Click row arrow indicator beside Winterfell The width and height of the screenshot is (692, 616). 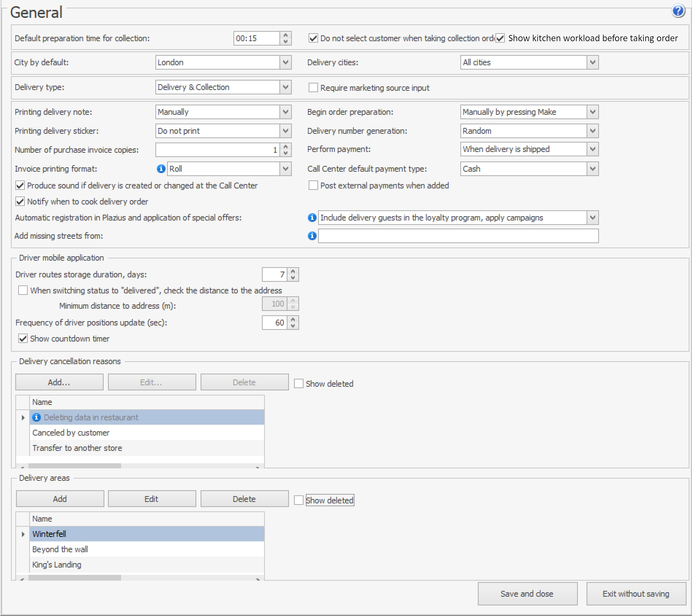(23, 534)
